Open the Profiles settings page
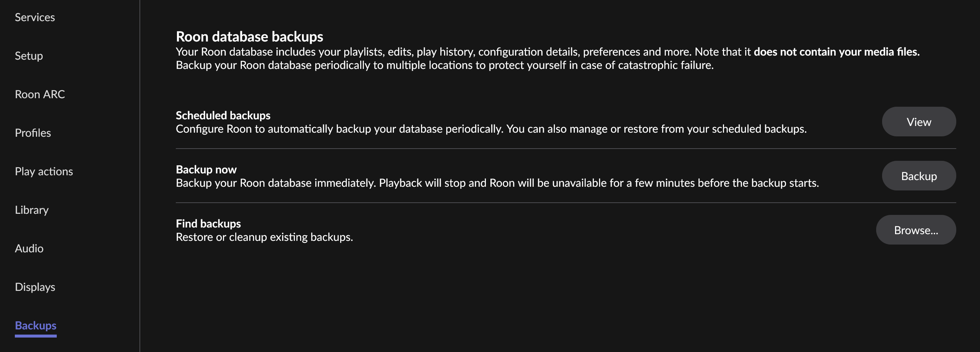980x352 pixels. point(33,133)
